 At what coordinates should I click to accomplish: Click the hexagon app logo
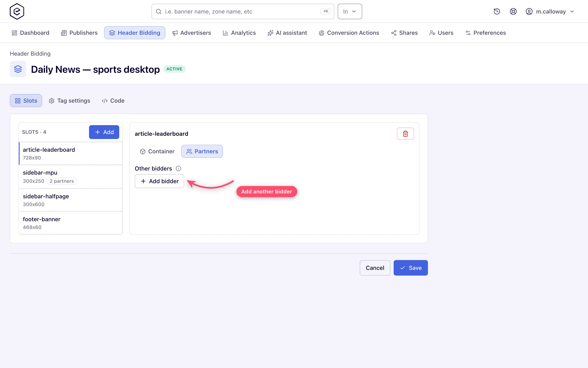click(17, 11)
